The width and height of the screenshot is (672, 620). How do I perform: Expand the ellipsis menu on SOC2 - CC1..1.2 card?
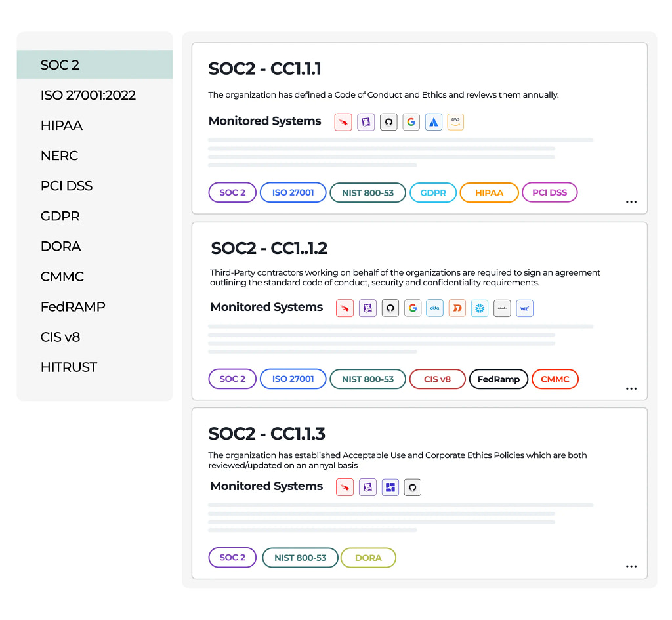click(631, 388)
